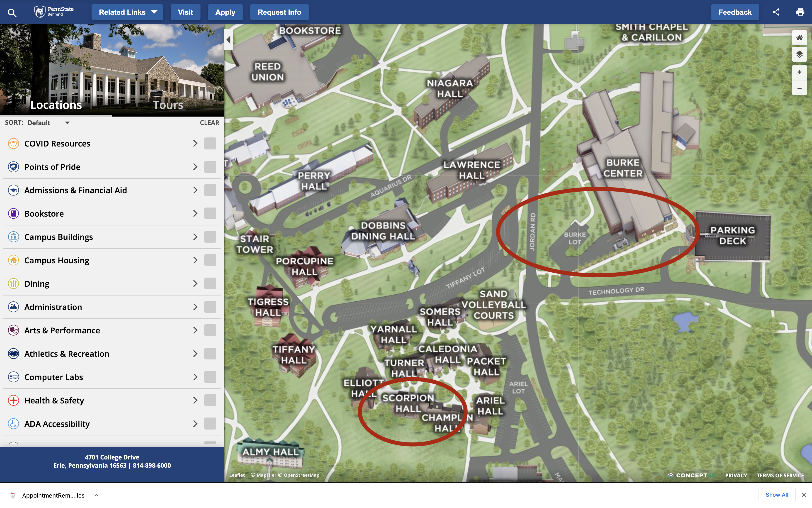The width and height of the screenshot is (812, 508).
Task: Collapse the sidebar with the arrow handle
Action: (x=229, y=40)
